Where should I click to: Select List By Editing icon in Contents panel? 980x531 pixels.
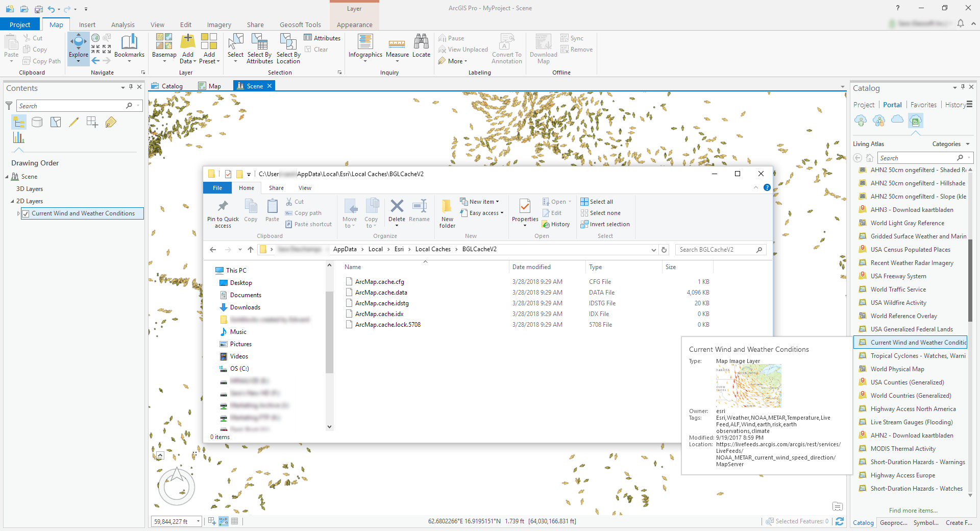tap(74, 122)
